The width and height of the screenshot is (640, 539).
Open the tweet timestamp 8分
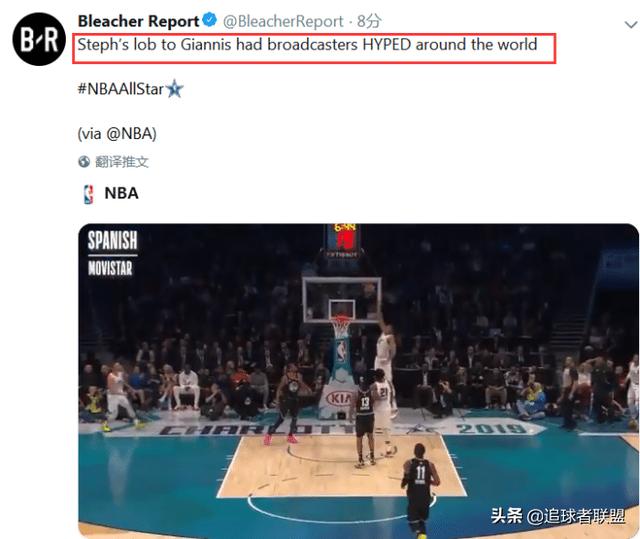click(369, 21)
